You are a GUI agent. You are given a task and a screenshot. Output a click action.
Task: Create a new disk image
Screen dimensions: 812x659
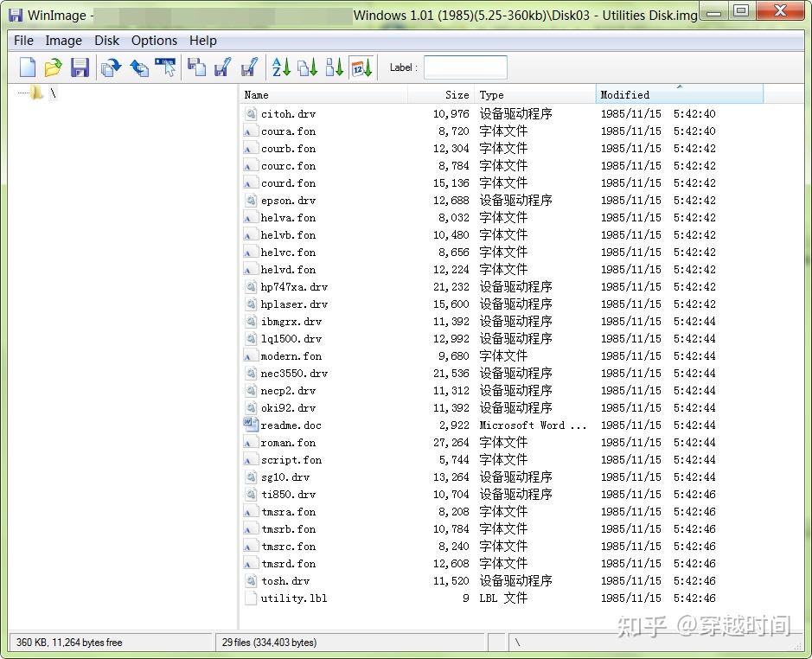pos(27,67)
